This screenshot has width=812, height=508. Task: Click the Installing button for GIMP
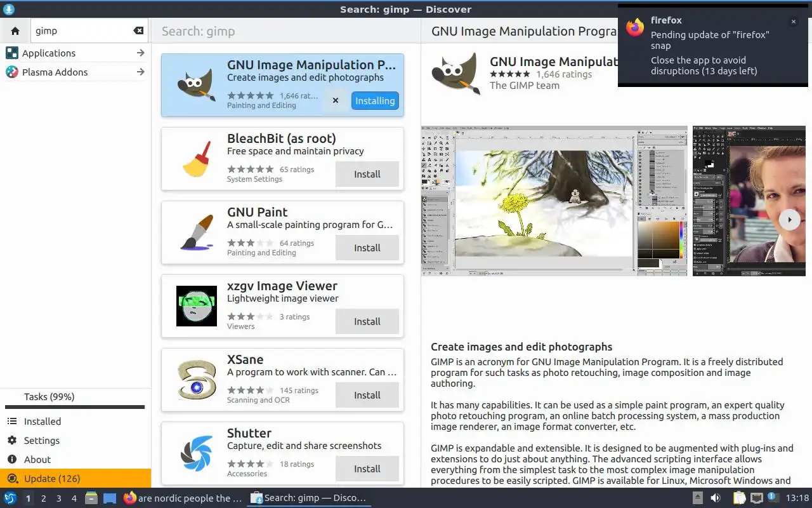tap(375, 100)
